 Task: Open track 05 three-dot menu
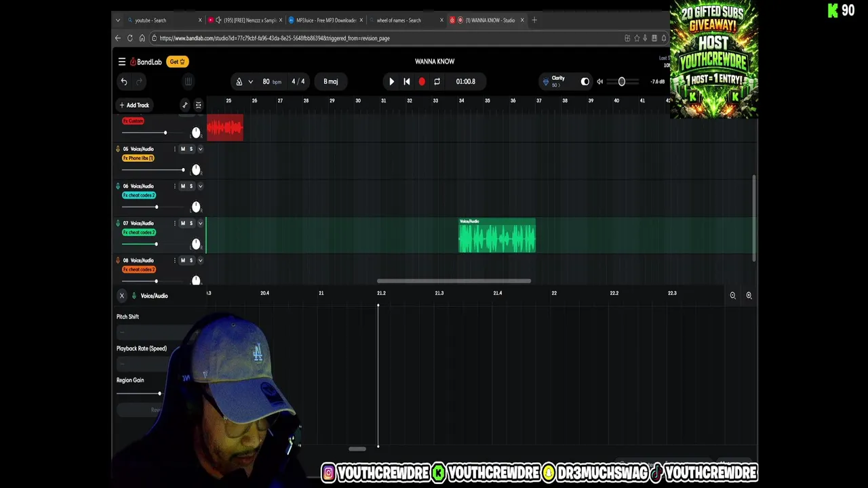click(x=174, y=149)
